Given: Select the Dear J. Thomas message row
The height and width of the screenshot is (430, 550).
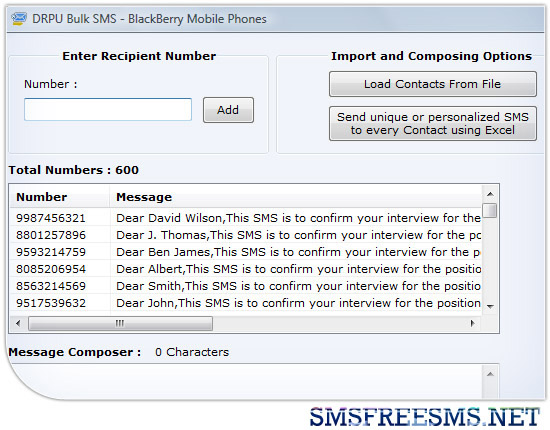Looking at the screenshot, I should coord(246,235).
